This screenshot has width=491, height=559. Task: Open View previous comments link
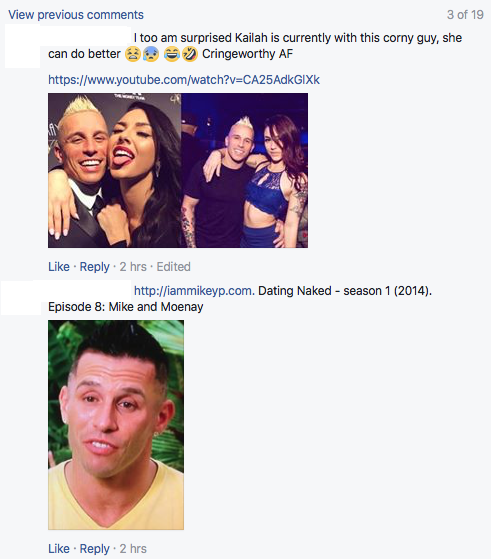tap(76, 15)
